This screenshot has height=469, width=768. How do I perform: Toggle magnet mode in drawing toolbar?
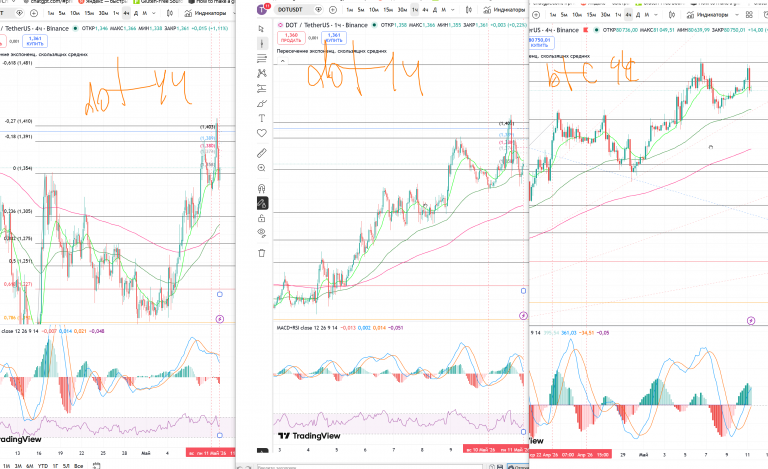click(262, 188)
